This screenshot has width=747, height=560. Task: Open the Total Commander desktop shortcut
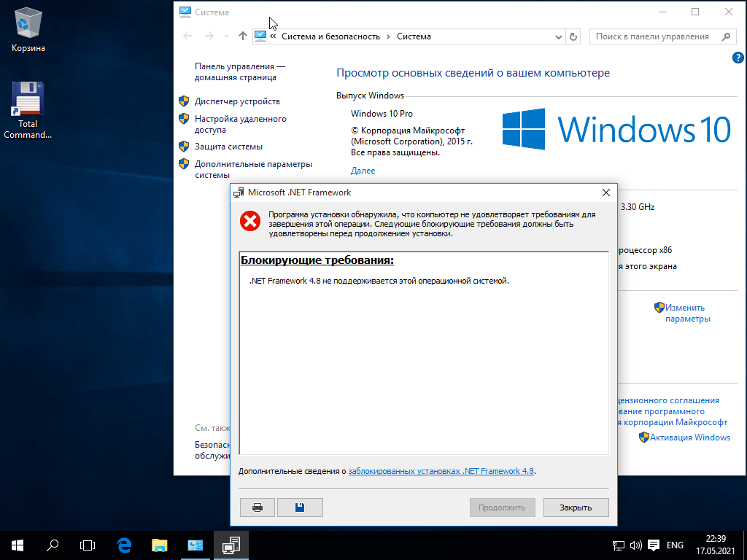coord(28,111)
